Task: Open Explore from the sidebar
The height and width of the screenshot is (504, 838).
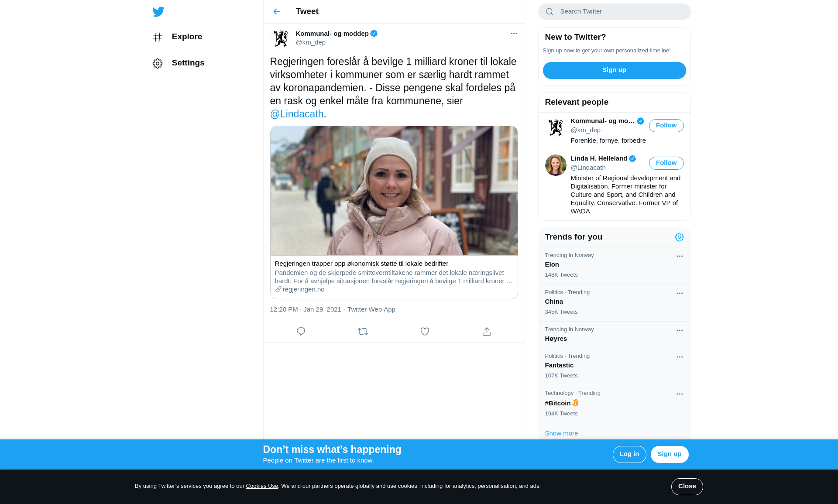Action: click(178, 37)
